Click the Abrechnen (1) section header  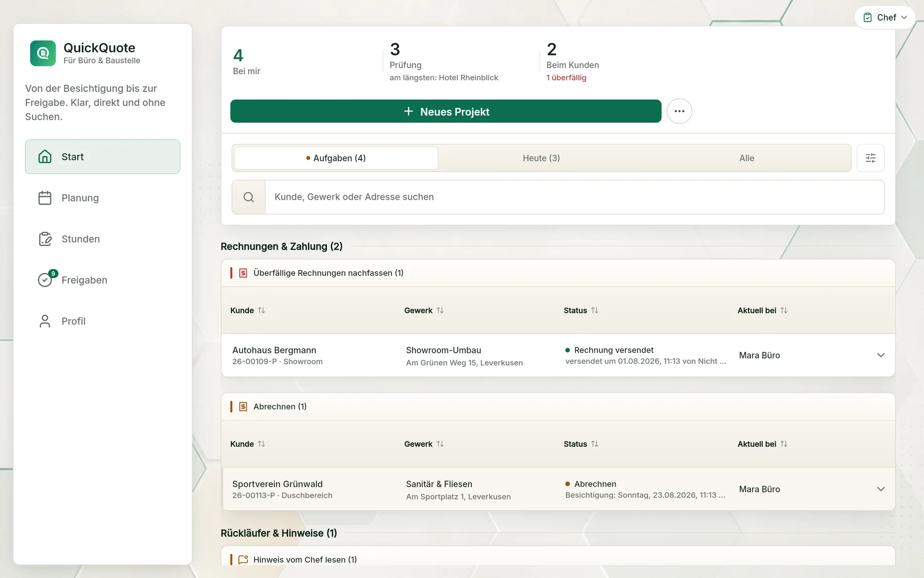pos(280,406)
